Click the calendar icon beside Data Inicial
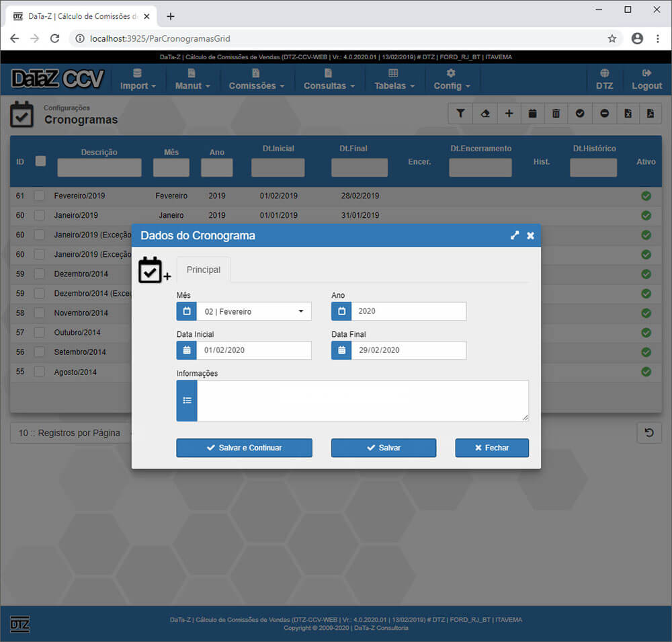Viewport: 672px width, 642px height. click(187, 350)
